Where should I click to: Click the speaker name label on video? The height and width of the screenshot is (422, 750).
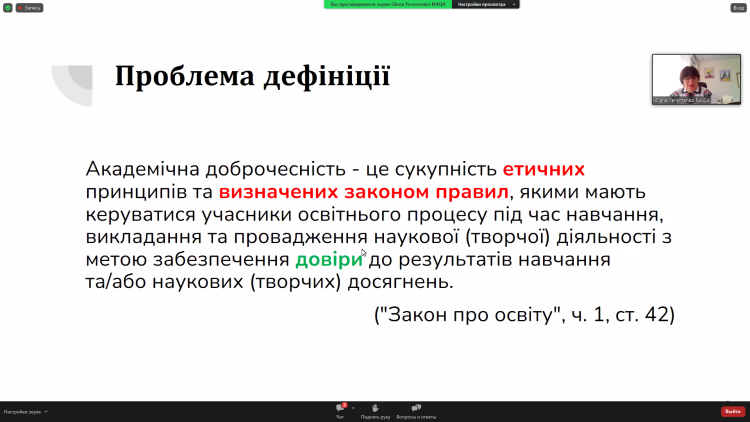(682, 100)
